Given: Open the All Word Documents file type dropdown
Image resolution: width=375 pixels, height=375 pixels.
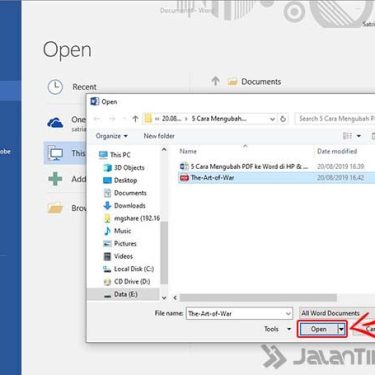Looking at the screenshot, I should click(337, 313).
